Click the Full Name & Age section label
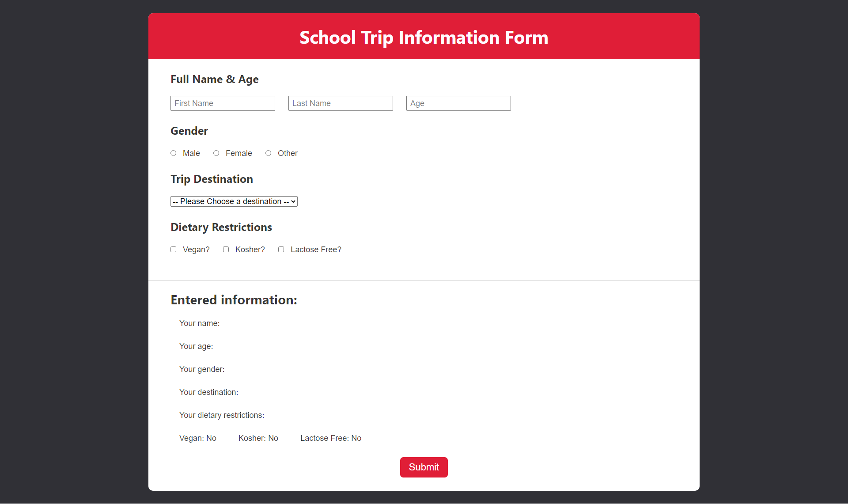Screen dimensions: 848x504 214,79
